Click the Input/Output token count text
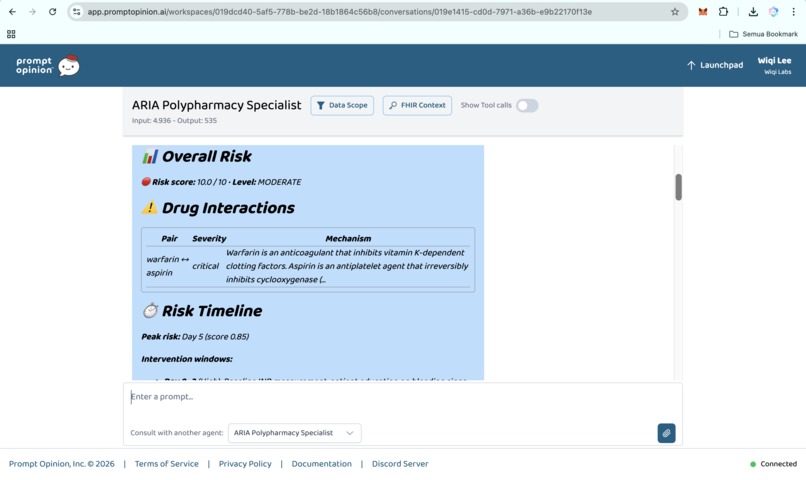The image size is (806, 480). tap(174, 121)
